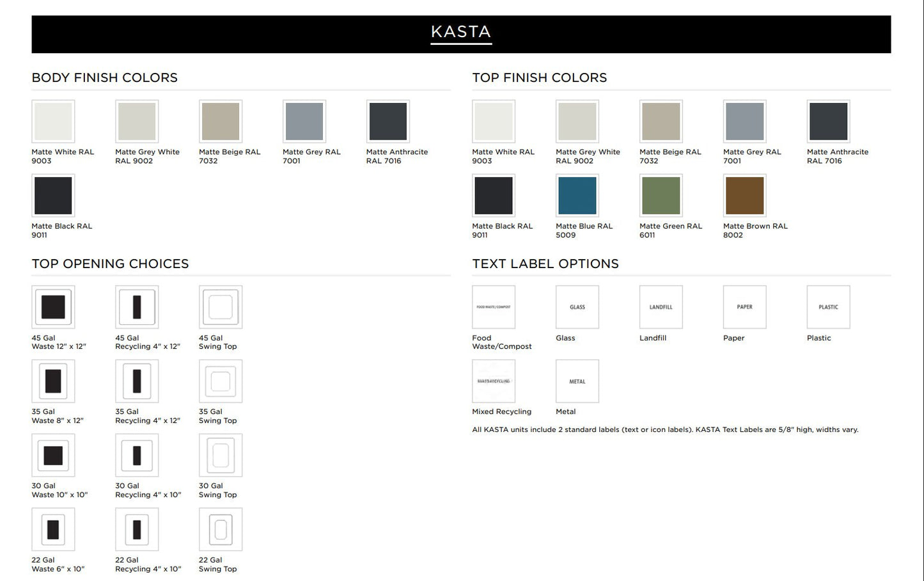Click the "TEXT LABEL OPTIONS" heading
This screenshot has width=924, height=581.
pos(545,264)
